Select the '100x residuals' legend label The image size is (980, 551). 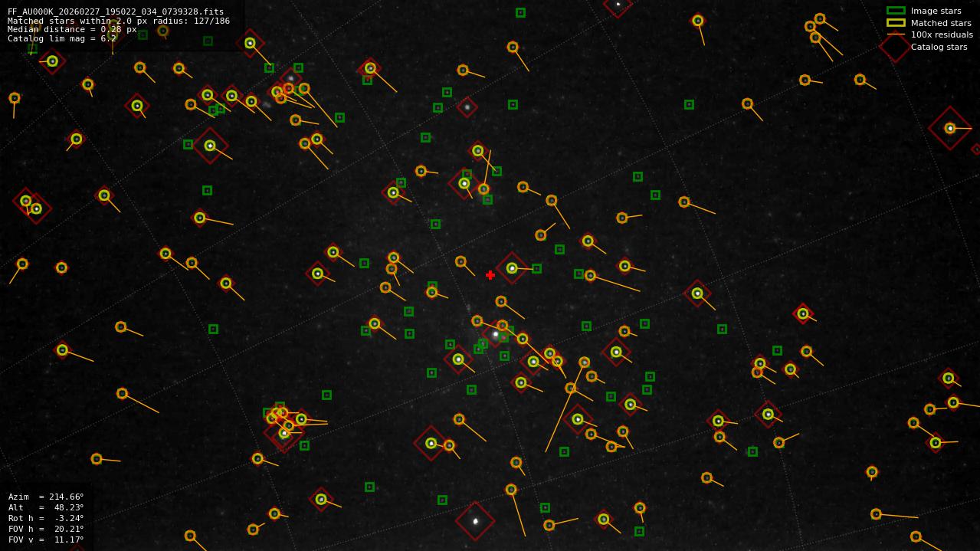942,34
